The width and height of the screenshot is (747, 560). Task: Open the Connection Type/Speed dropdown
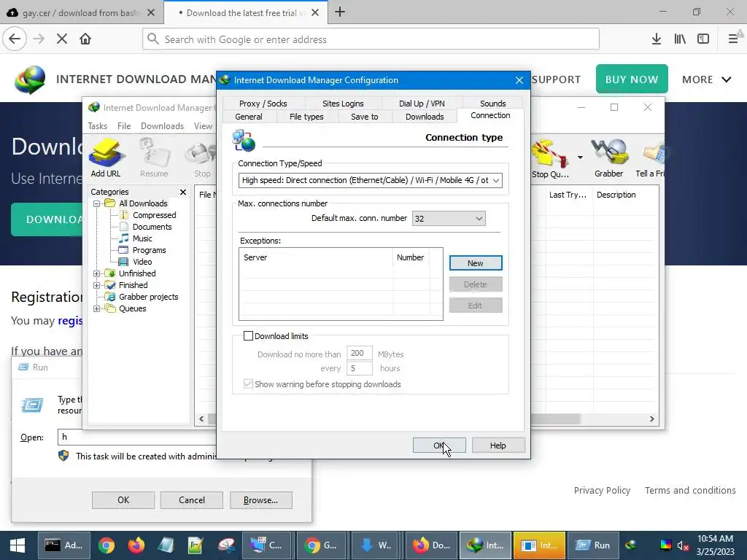(370, 181)
